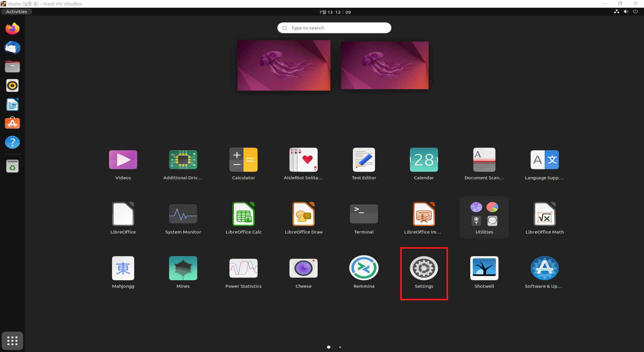644x352 pixels.
Task: Launch the Terminal
Action: [x=364, y=214]
